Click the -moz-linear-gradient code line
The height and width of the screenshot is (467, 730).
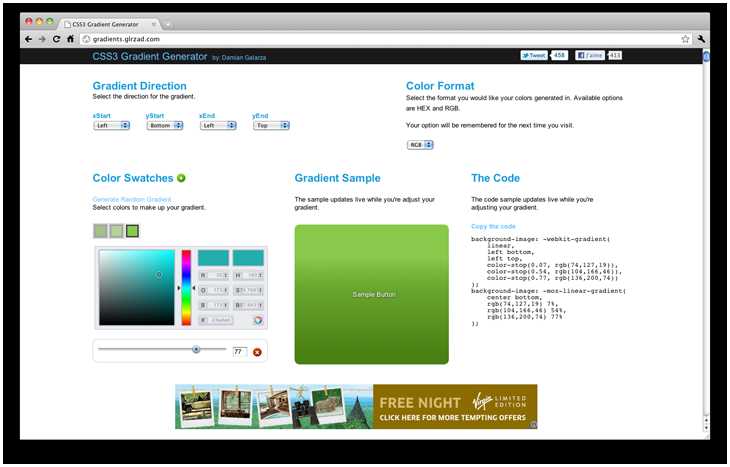pyautogui.click(x=548, y=291)
